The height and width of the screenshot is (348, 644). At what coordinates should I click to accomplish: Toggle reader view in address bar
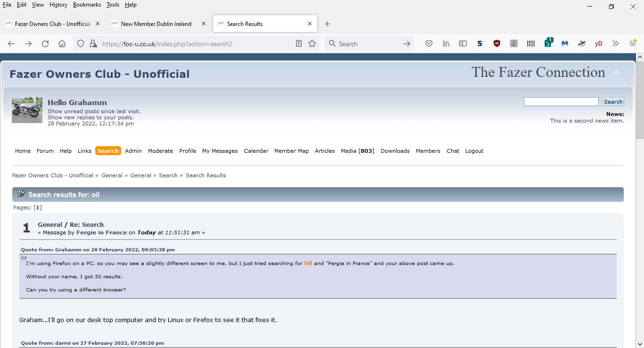coord(298,44)
